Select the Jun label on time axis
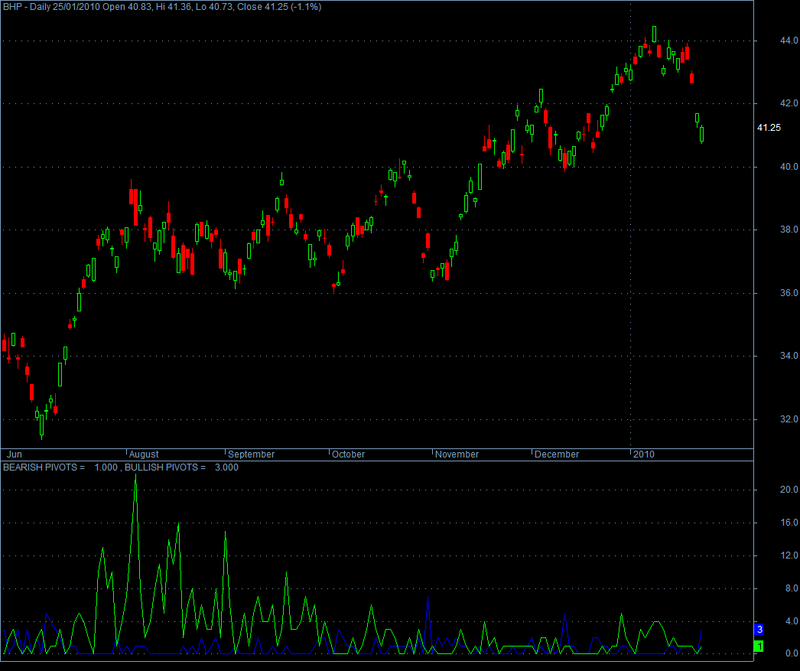 pos(14,454)
